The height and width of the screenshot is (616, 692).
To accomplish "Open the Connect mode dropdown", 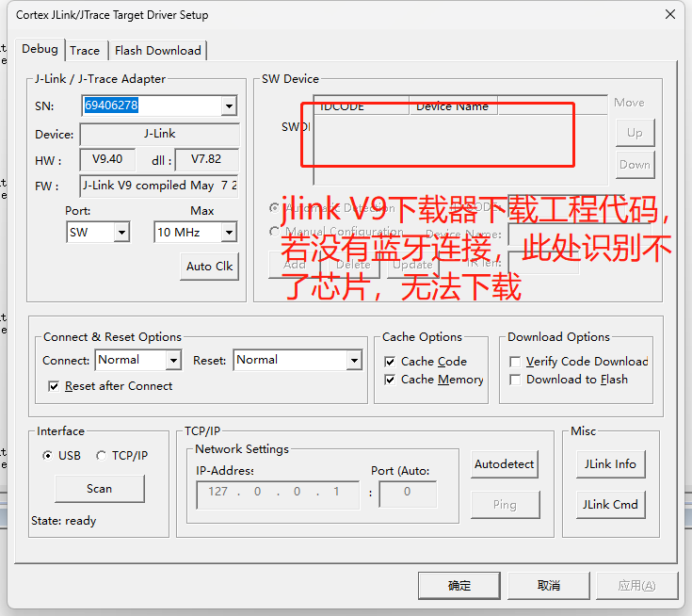I will coord(172,361).
